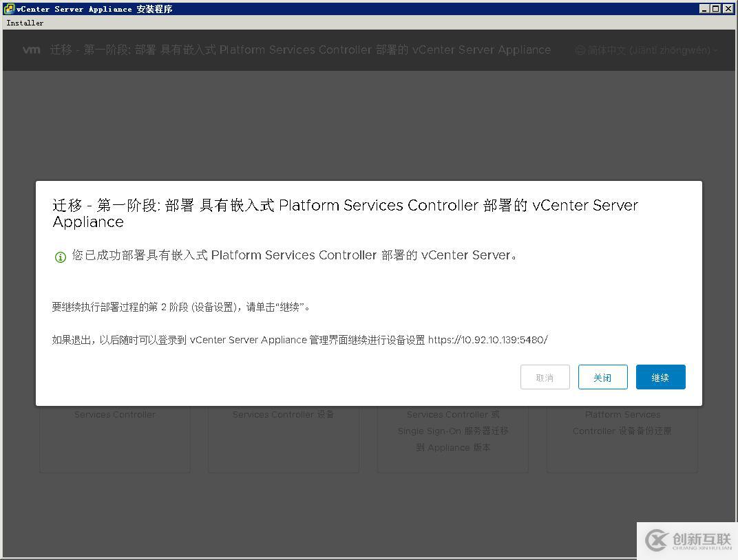
Task: Click the 关闭 (Close) button
Action: pyautogui.click(x=602, y=377)
